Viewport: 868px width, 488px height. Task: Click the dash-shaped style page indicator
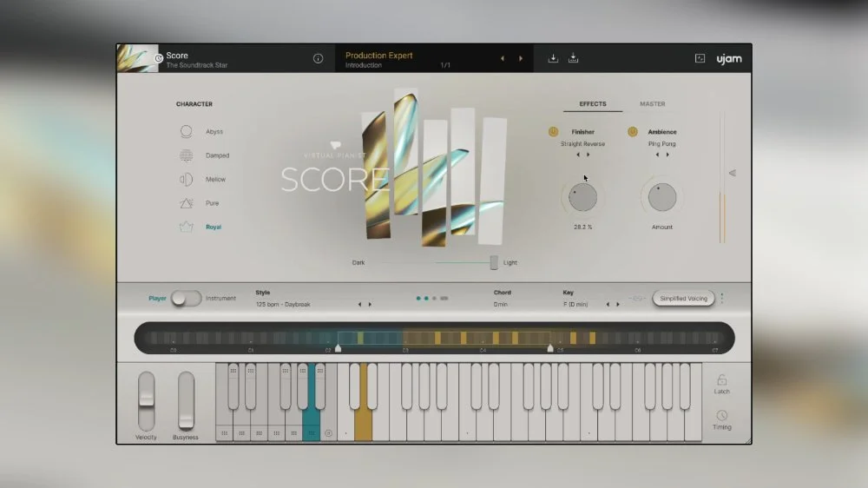[444, 299]
